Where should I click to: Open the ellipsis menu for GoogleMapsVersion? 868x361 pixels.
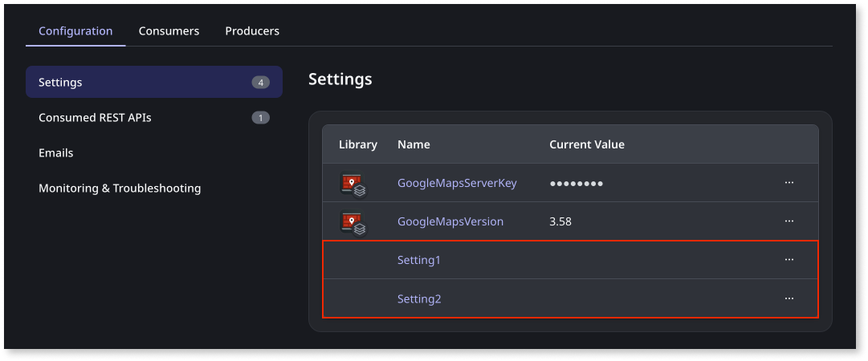click(x=789, y=221)
